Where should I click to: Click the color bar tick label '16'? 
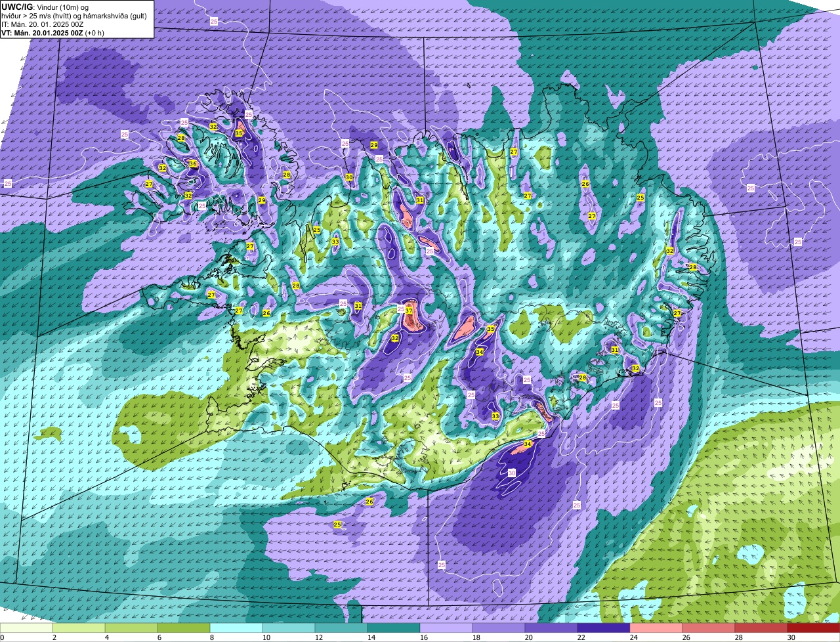423,637
